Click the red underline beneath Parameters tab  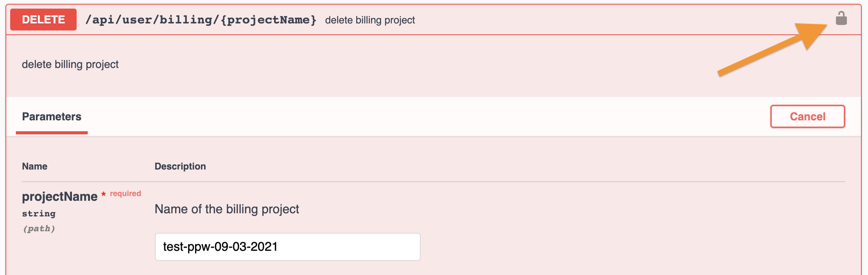coord(52,133)
